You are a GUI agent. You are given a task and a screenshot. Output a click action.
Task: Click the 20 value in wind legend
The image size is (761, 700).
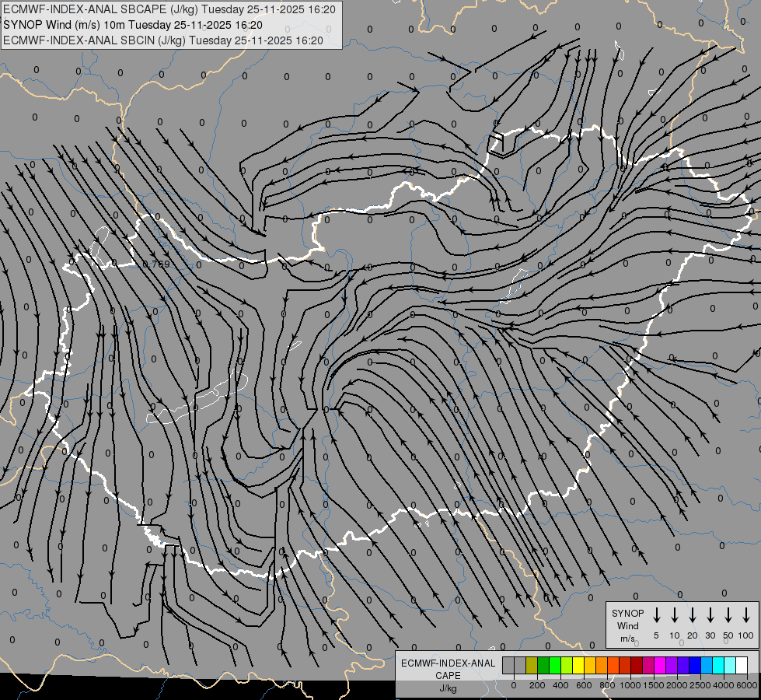click(693, 635)
